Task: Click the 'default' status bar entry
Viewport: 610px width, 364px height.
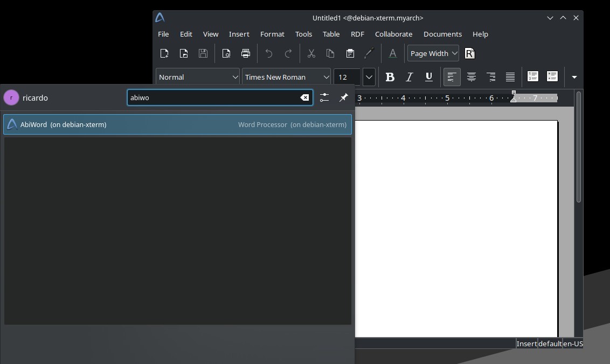Action: coord(550,344)
